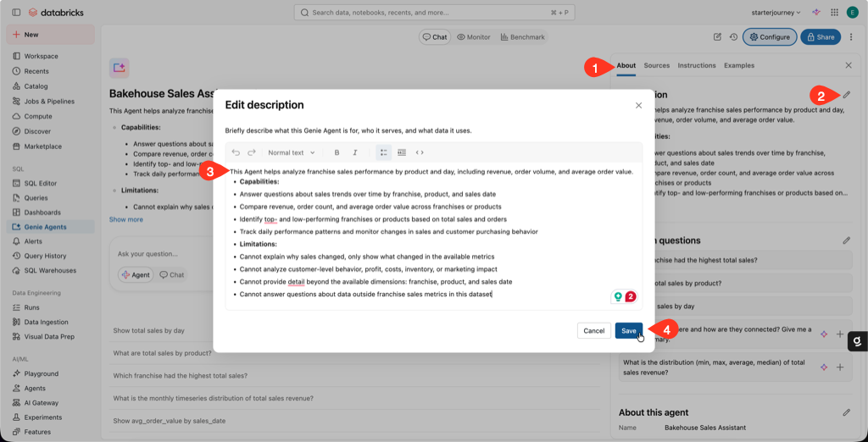Switch to Chat mode in the chat box

(x=171, y=275)
